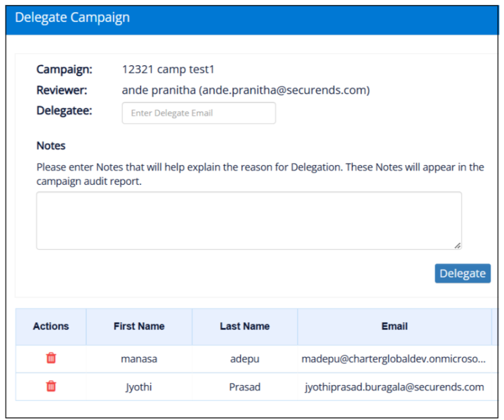Sort by the Last Name column header

point(244,326)
